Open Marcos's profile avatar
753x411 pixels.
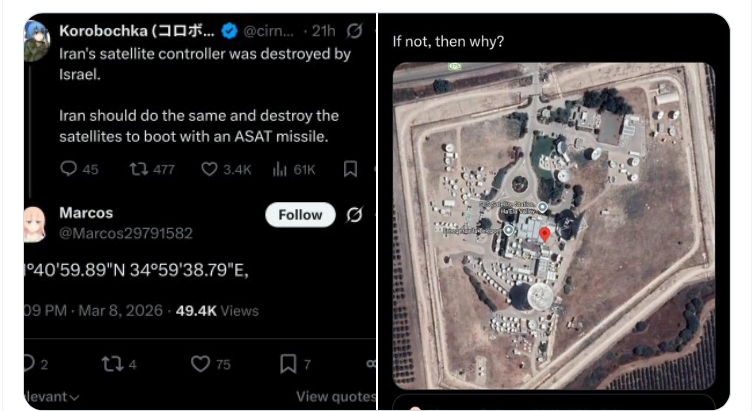[36, 222]
